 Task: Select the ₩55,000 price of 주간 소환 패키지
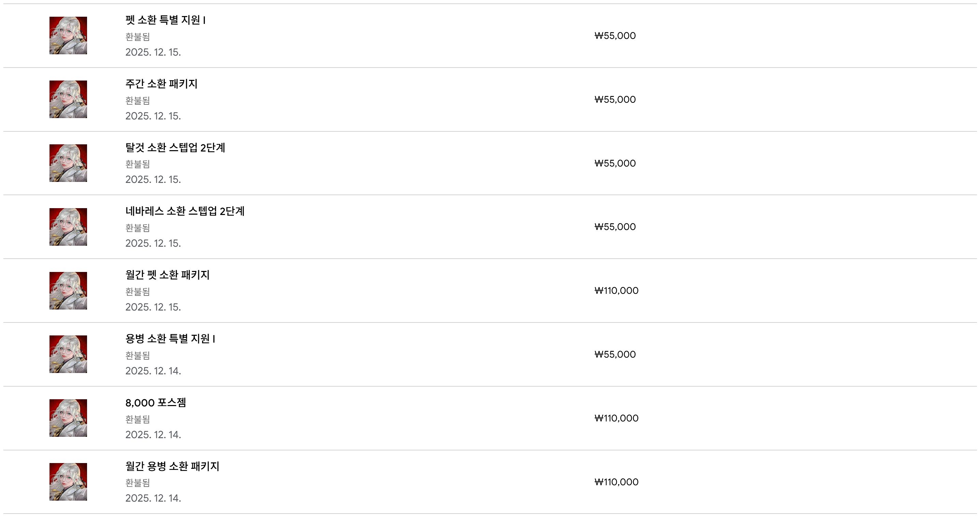tap(615, 100)
